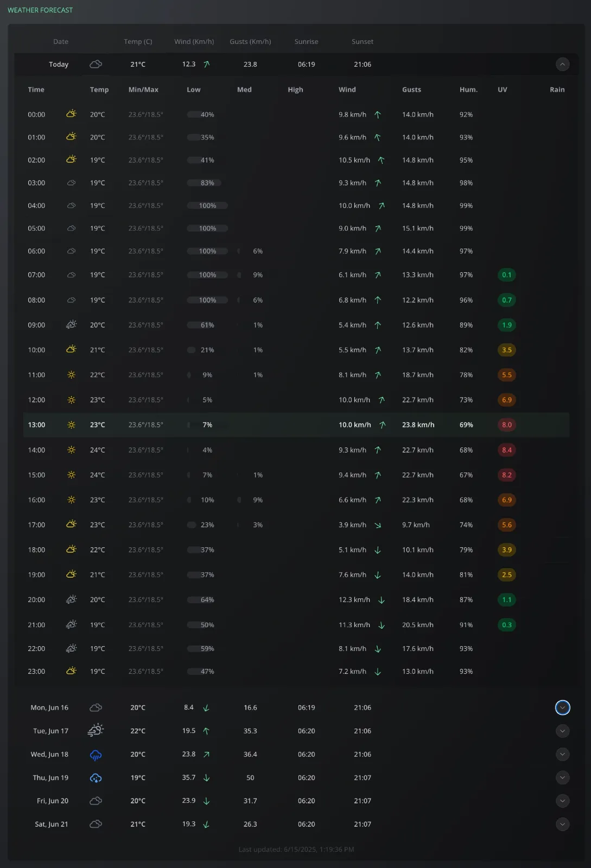Click the cloudy icon in Today row
The height and width of the screenshot is (868, 591).
click(96, 65)
